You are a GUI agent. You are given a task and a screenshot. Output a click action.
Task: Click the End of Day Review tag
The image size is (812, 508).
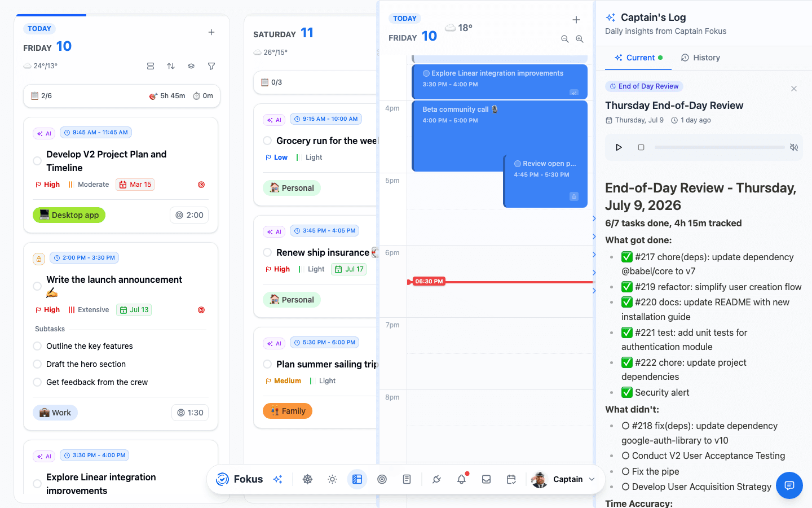(644, 86)
